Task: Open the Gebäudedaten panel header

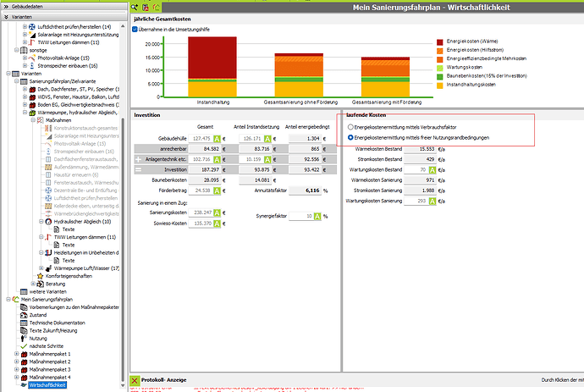Action: (x=64, y=6)
